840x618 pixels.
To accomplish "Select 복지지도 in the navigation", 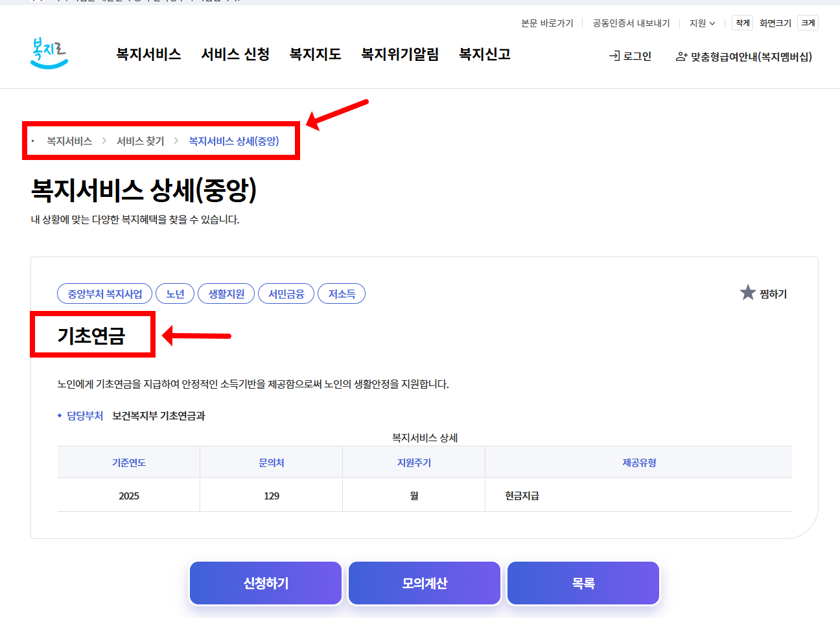I will (315, 54).
